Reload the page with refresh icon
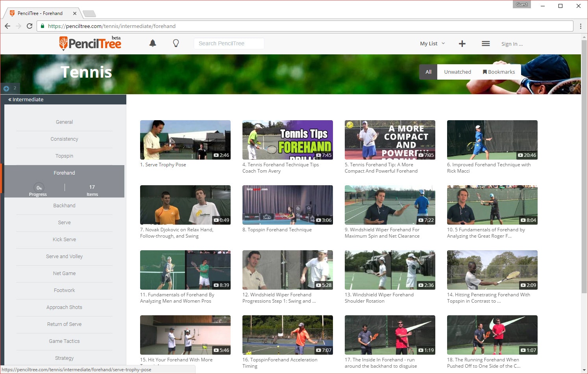The height and width of the screenshot is (374, 588). [30, 26]
